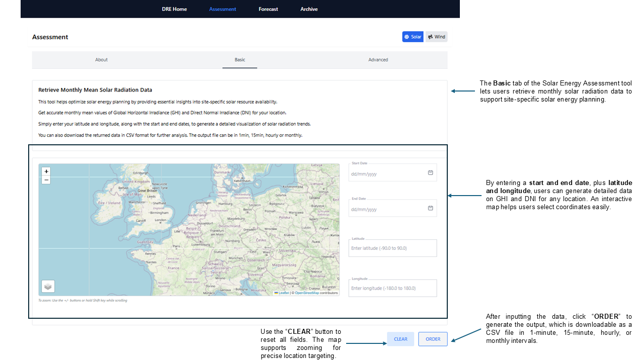Switch assessment to Wind mode
The height and width of the screenshot is (362, 644).
[436, 37]
